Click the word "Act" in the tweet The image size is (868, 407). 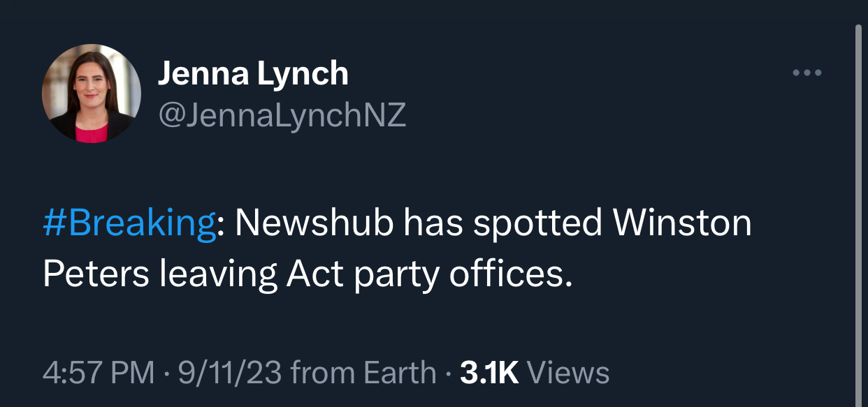(x=314, y=274)
